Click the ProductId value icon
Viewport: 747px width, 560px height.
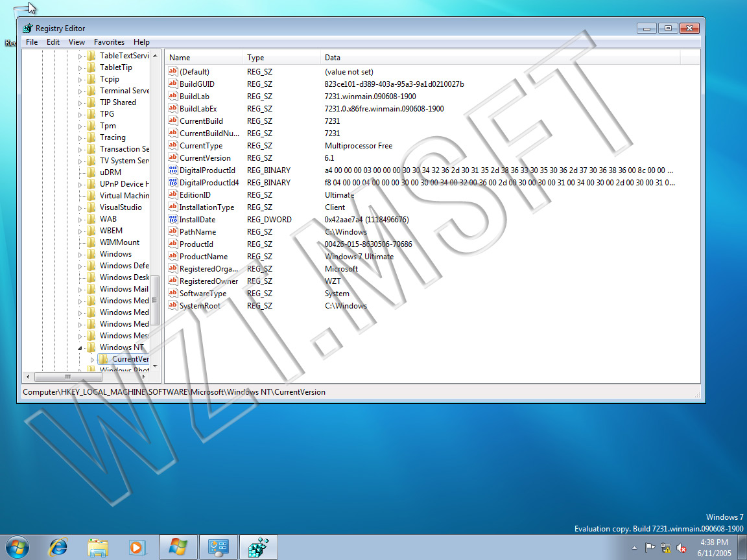pyautogui.click(x=172, y=244)
